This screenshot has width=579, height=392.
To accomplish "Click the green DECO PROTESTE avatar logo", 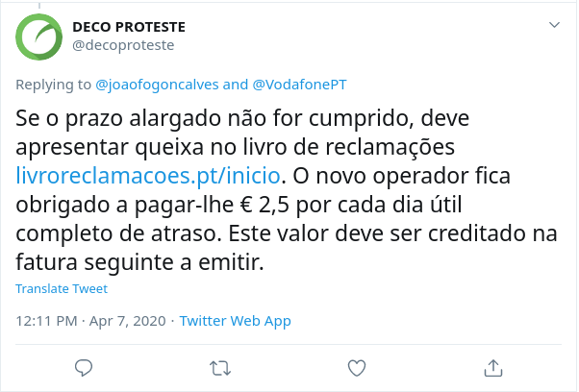I will point(38,37).
